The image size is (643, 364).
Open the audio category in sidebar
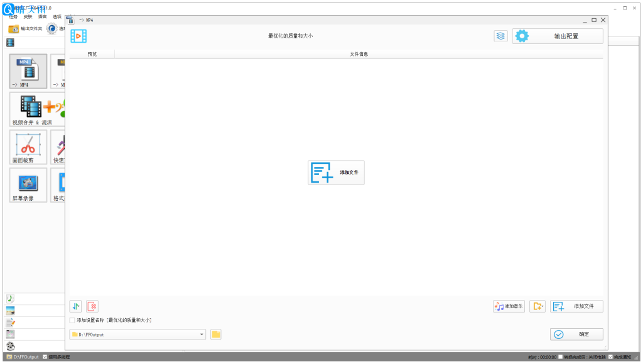10,299
